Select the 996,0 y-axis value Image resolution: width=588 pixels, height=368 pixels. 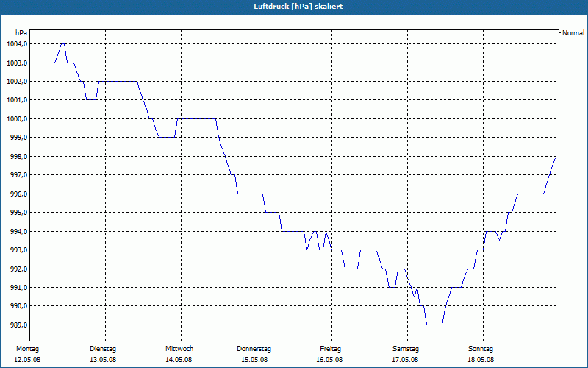(18, 194)
